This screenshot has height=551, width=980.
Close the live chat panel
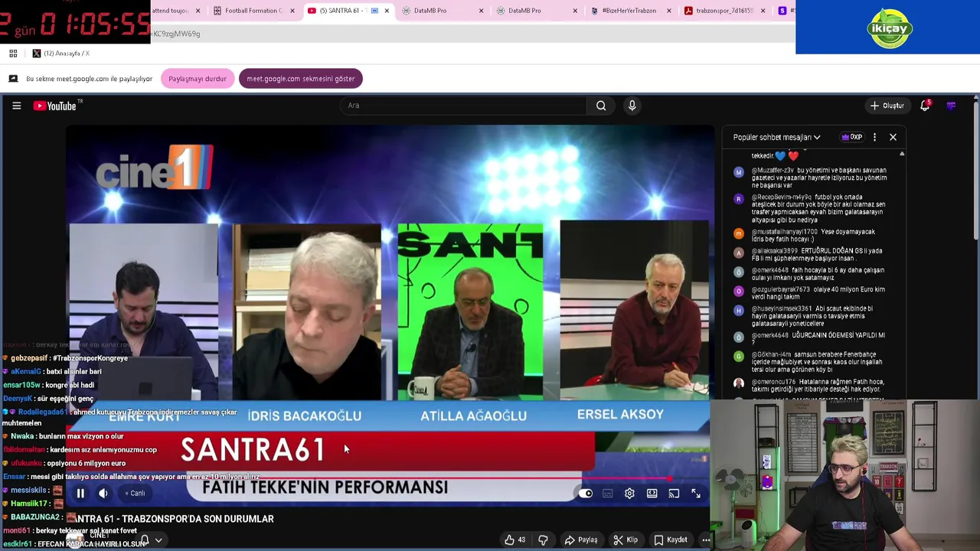point(893,137)
